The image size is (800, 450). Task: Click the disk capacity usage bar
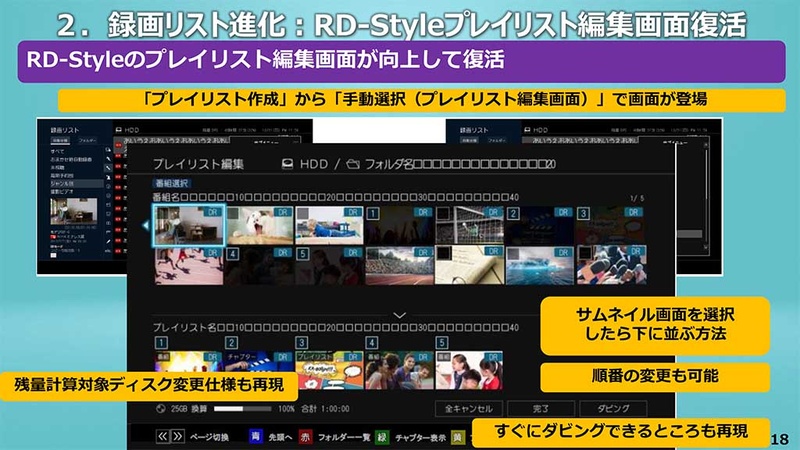[242, 409]
